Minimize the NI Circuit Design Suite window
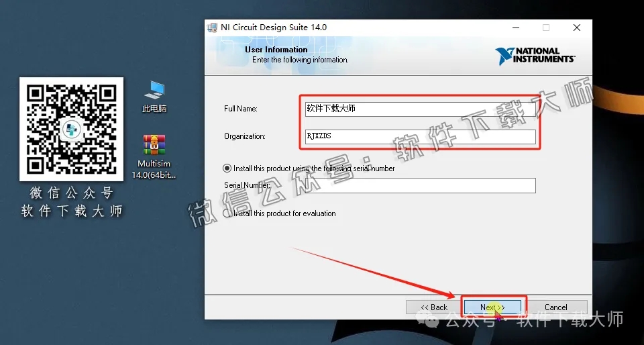644x345 pixels. click(515, 28)
